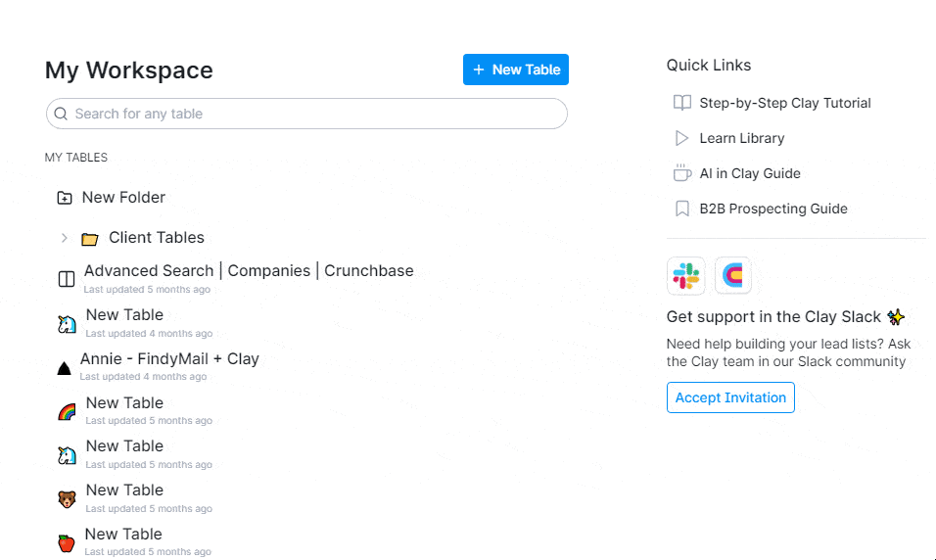The image size is (936, 560).
Task: Click the book icon beside Clay Tutorial
Action: point(682,103)
